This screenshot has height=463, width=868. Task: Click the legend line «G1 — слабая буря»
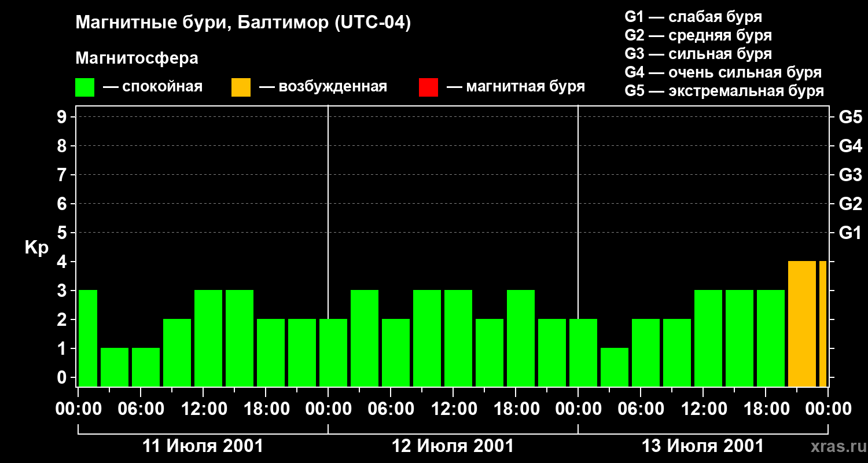click(x=693, y=17)
